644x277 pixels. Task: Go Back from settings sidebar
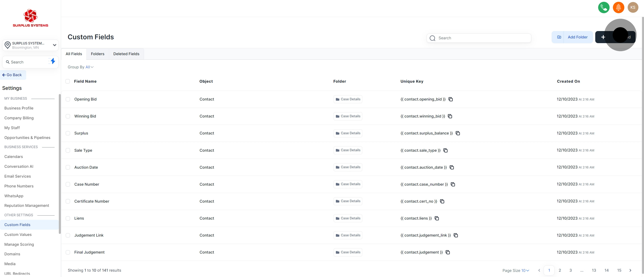12,75
